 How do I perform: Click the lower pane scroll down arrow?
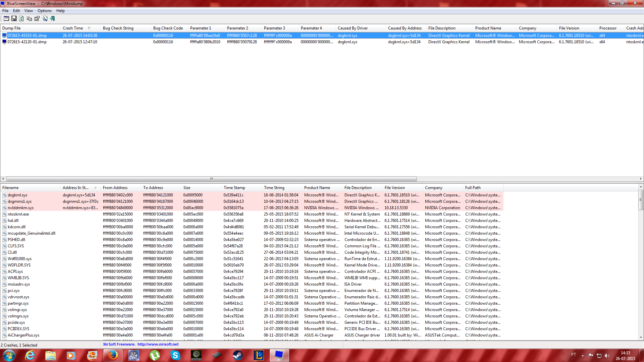(x=641, y=337)
